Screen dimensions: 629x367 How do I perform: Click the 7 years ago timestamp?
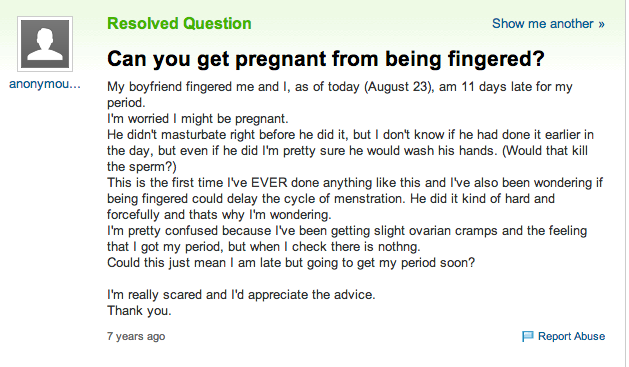tap(136, 336)
